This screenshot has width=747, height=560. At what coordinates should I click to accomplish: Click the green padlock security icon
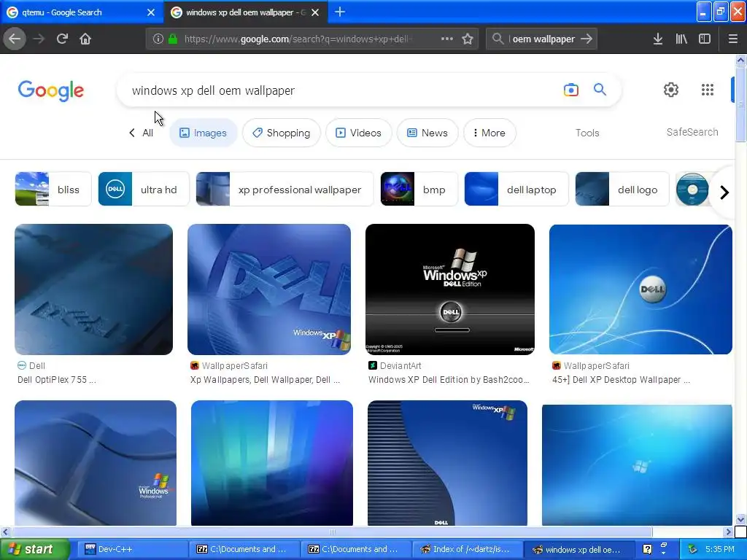(x=173, y=39)
